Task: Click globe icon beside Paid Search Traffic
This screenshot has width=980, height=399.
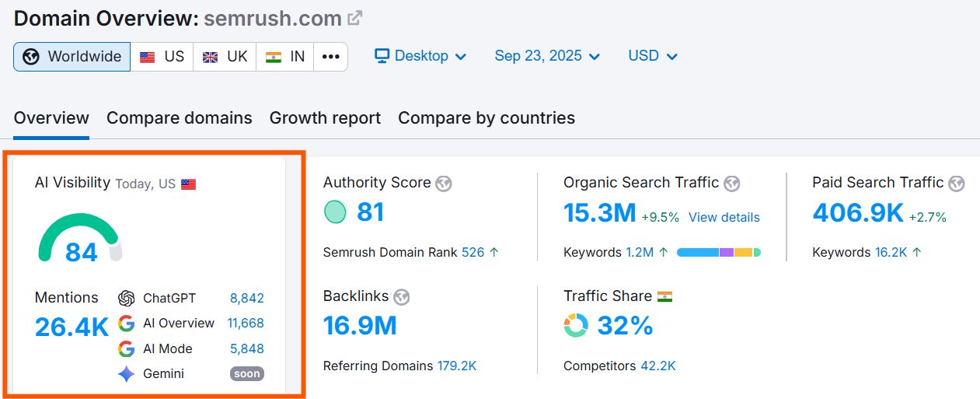Action: (x=957, y=184)
